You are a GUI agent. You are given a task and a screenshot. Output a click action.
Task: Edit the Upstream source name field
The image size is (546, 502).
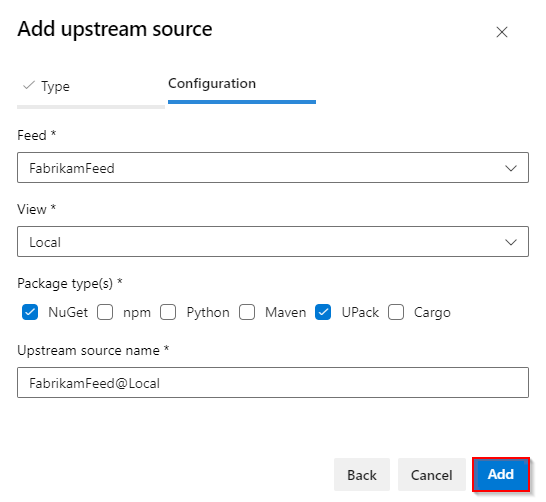pos(273,383)
